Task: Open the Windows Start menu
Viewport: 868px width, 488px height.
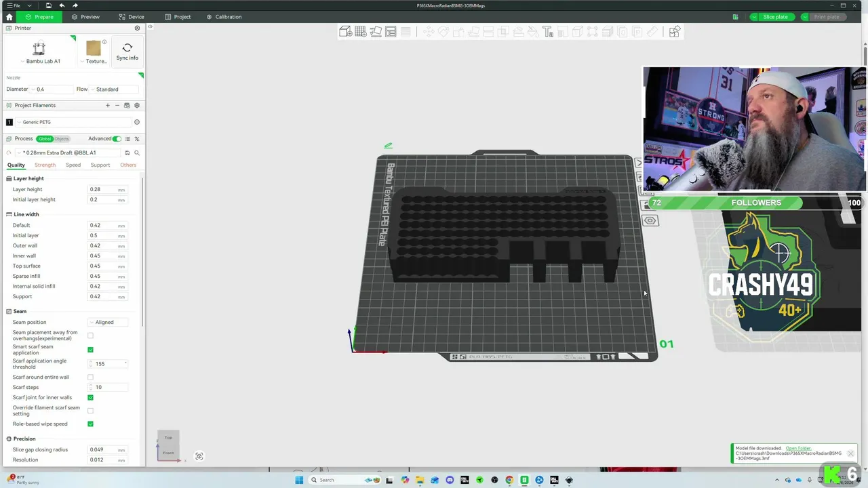Action: (299, 480)
